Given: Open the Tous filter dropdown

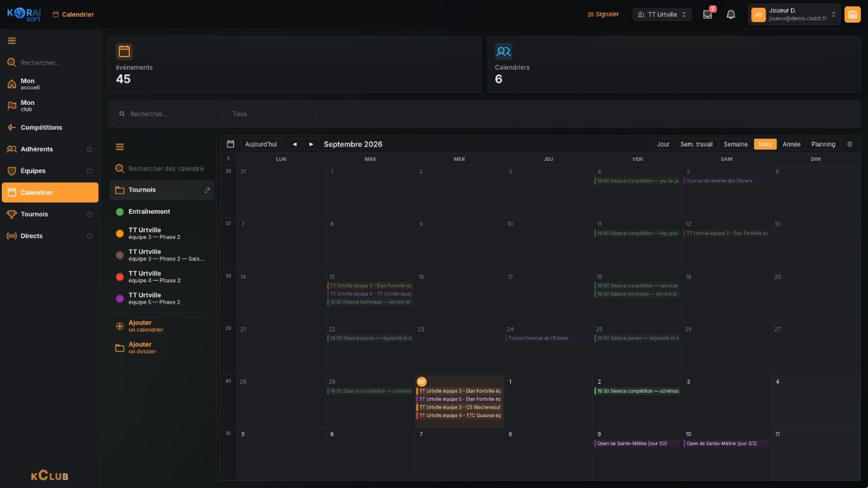Looking at the screenshot, I should click(272, 114).
